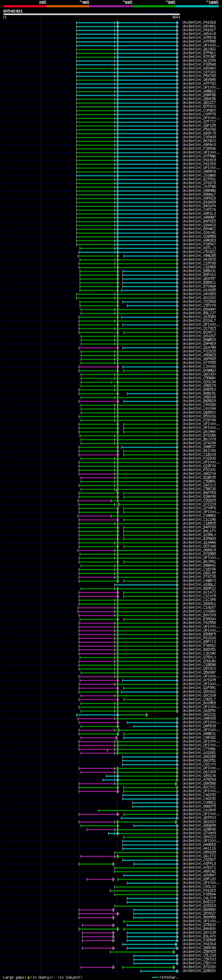The width and height of the screenshot is (222, 980).
Task: Select the UniRef100_A4HEE8 entry
Action: point(199,844)
